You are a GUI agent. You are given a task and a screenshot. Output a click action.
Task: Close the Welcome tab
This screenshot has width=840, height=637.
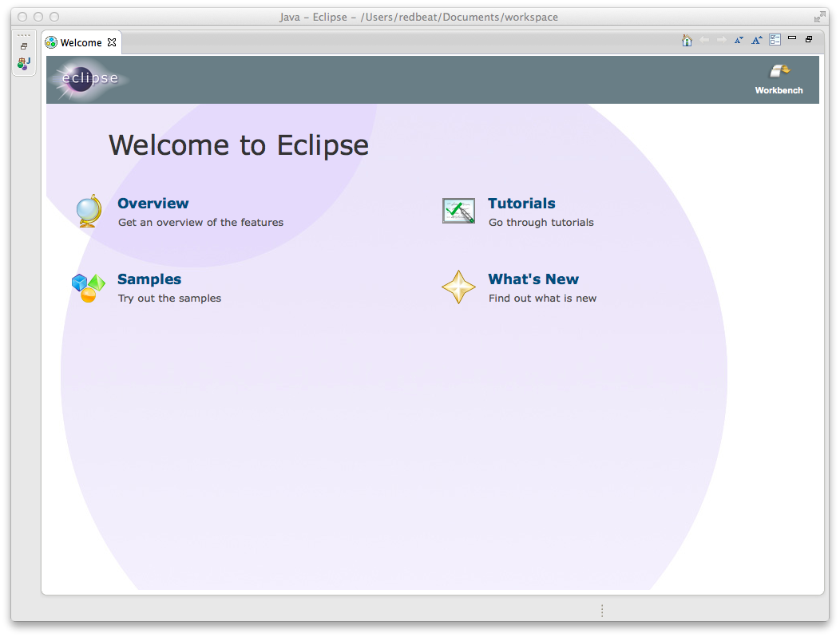click(112, 42)
